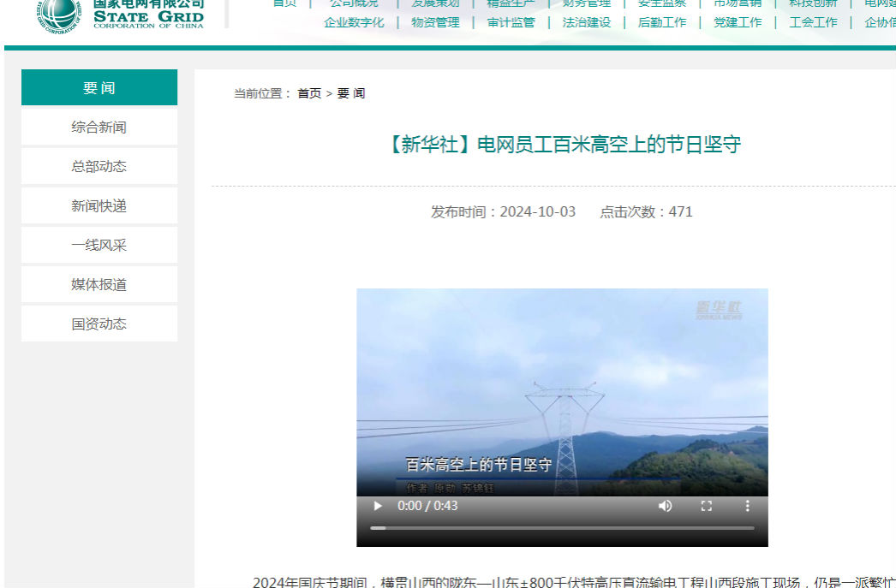Click the 当前位置 breadcrumb label
The width and height of the screenshot is (896, 588).
[x=263, y=93]
